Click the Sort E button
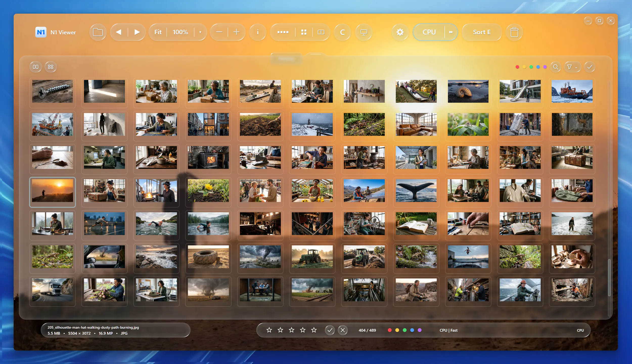 pos(482,32)
